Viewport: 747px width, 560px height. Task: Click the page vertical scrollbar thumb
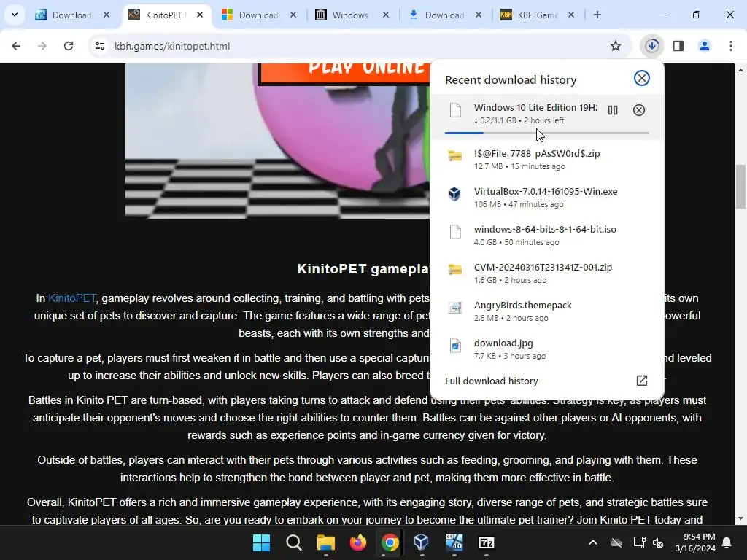[740, 187]
